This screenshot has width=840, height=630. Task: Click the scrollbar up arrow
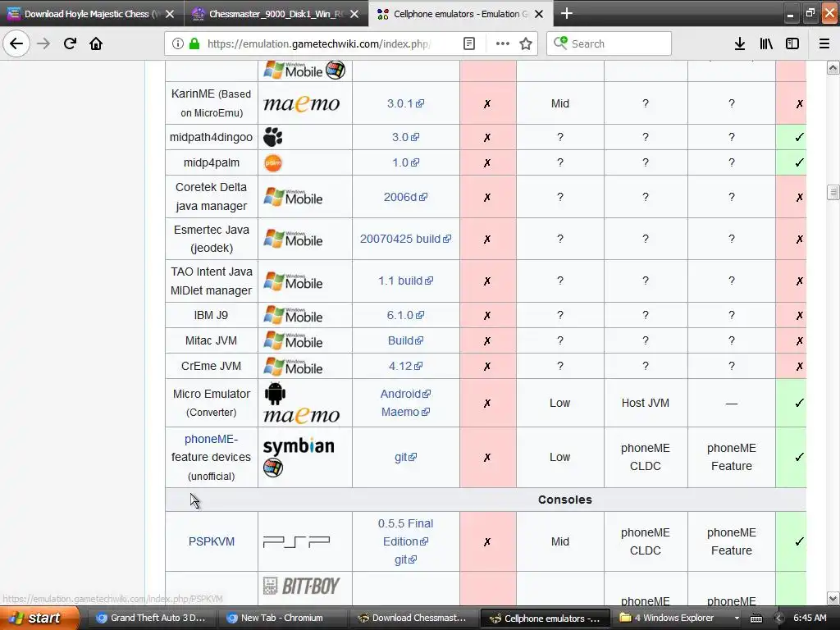pyautogui.click(x=833, y=67)
